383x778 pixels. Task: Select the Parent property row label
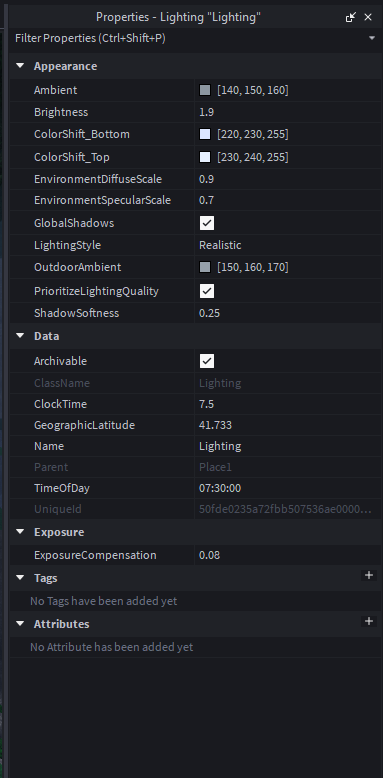coord(51,467)
